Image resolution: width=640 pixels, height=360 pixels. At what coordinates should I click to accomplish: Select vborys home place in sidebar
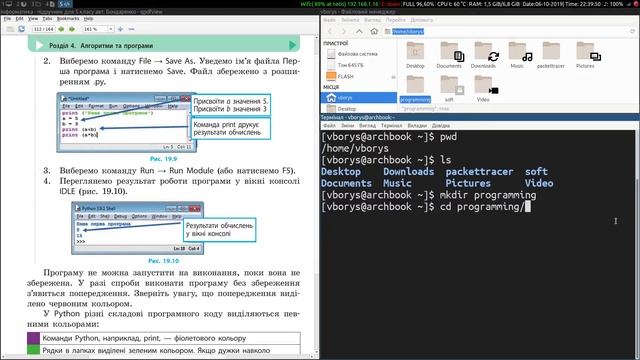click(x=358, y=98)
